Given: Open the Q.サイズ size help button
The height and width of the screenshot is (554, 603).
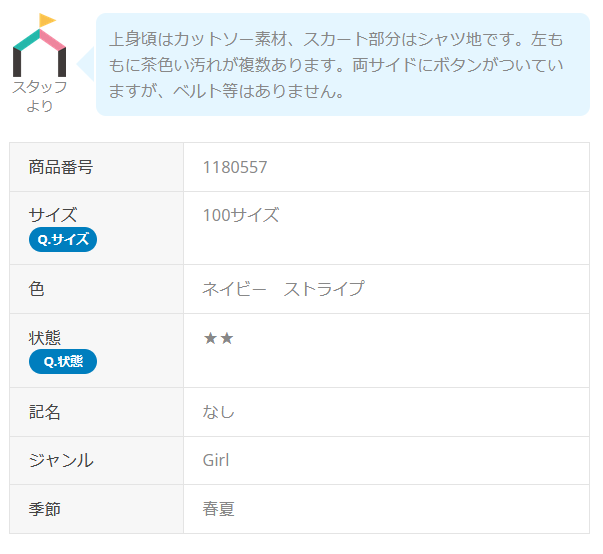Looking at the screenshot, I should 63,239.
